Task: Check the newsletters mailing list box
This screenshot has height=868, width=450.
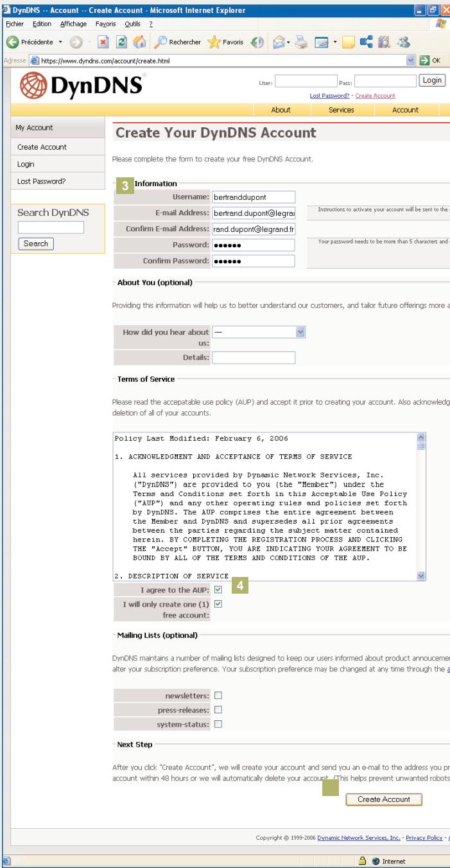Action: tap(218, 697)
